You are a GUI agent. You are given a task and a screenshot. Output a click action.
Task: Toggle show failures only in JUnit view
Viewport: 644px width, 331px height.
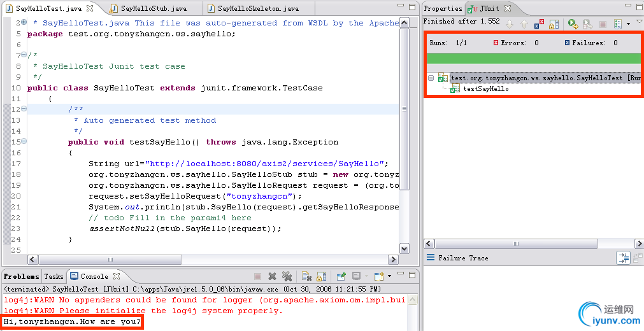coord(539,24)
